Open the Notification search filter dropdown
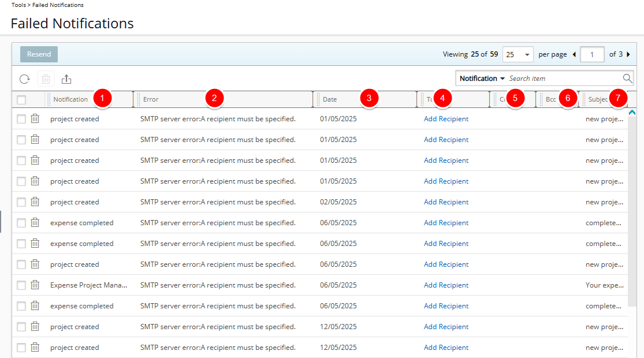This screenshot has height=358, width=644. click(x=482, y=79)
